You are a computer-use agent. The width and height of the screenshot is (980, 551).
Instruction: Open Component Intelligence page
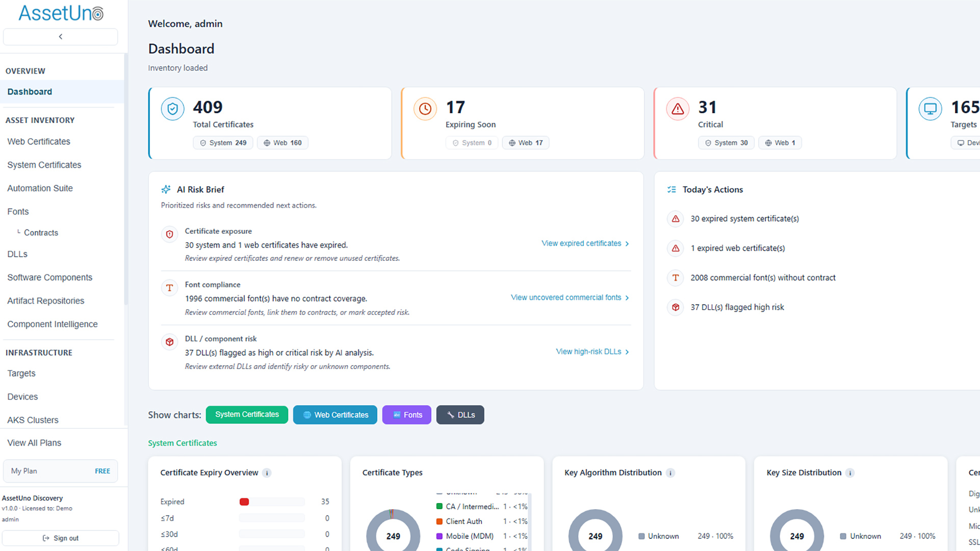[x=53, y=324]
